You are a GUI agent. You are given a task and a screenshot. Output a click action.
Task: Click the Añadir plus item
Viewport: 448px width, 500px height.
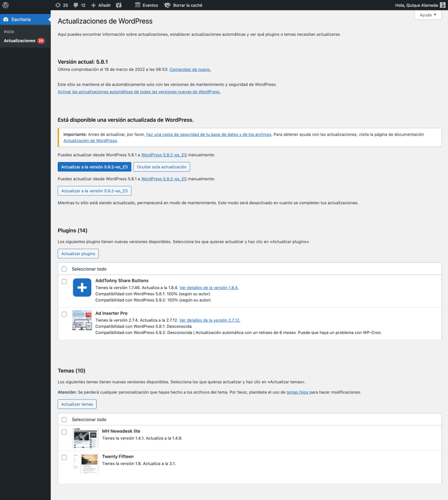click(101, 5)
